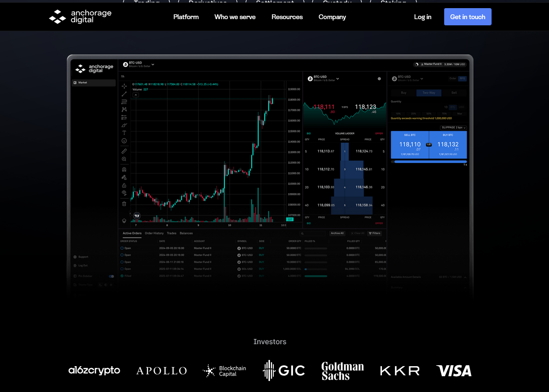Select the brush drawing tool
Viewport: 549px width, 392px height.
(124, 125)
